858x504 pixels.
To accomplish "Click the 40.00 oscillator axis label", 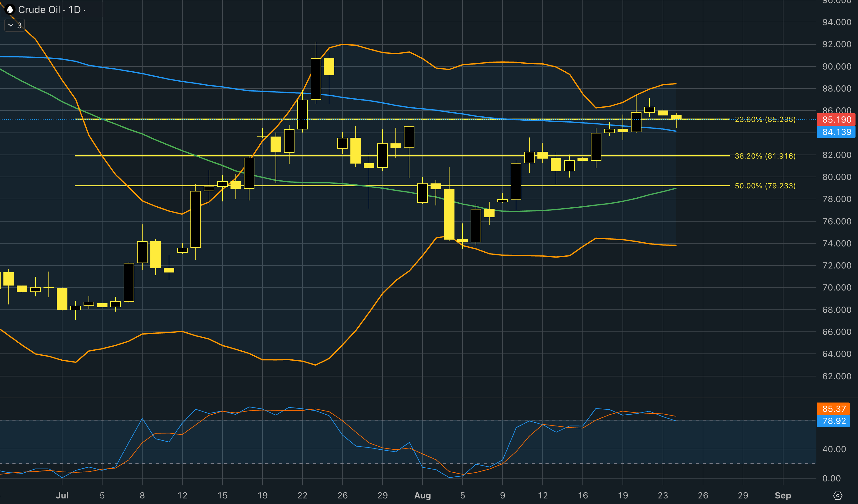I will pyautogui.click(x=834, y=449).
